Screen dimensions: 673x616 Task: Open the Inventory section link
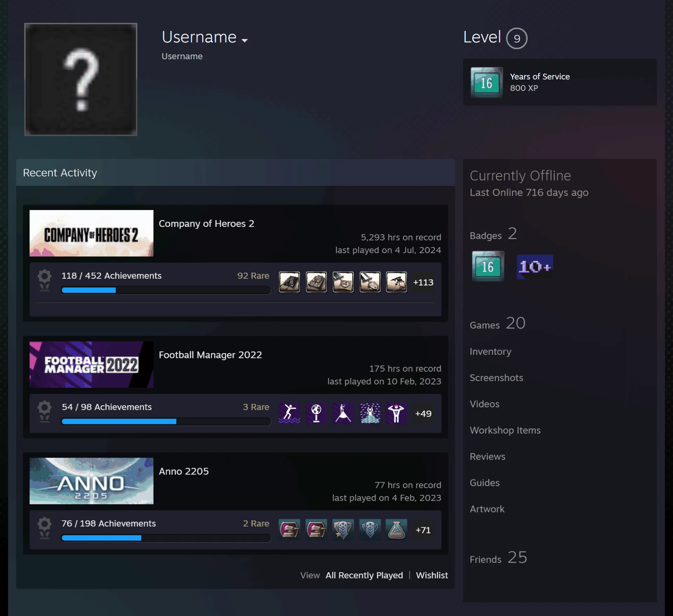coord(490,351)
